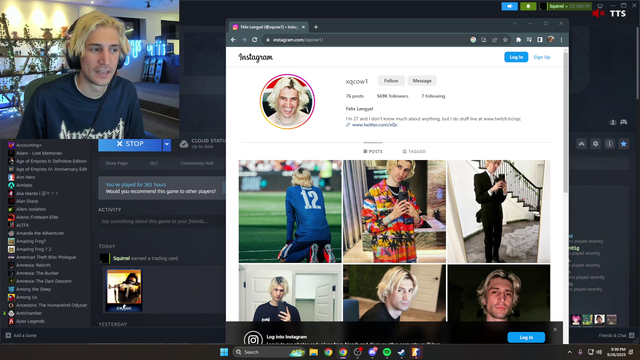Click Log In on the bottom banner

[526, 338]
